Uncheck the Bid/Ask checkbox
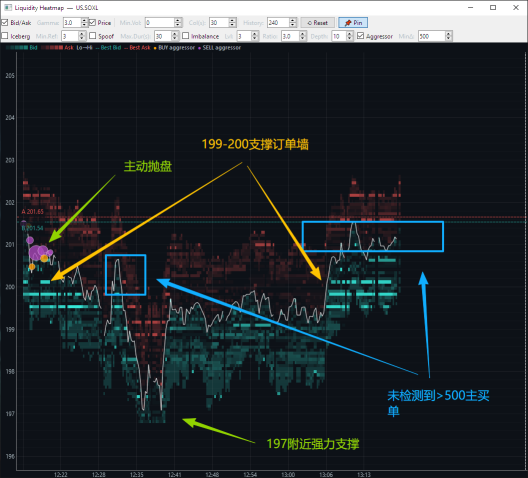This screenshot has width=528, height=478. (5, 23)
